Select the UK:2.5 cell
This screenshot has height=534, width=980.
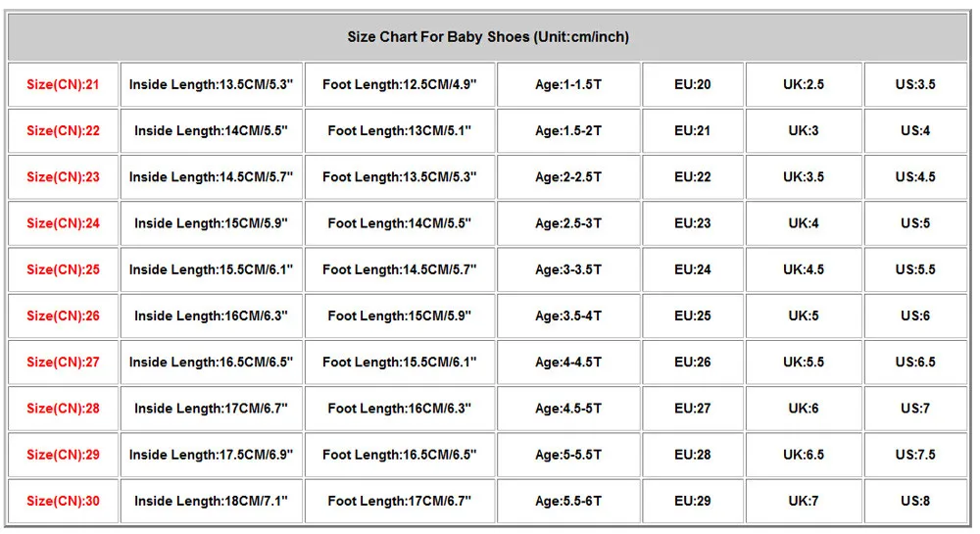tap(804, 84)
